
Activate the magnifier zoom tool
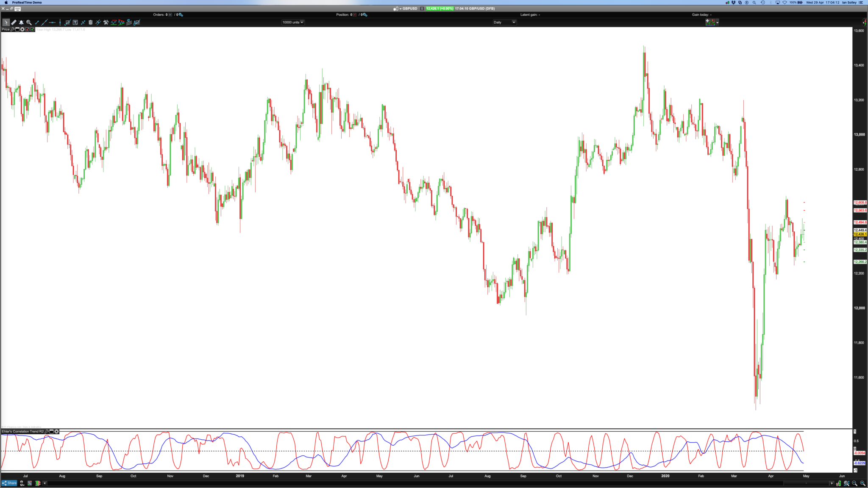coord(29,22)
